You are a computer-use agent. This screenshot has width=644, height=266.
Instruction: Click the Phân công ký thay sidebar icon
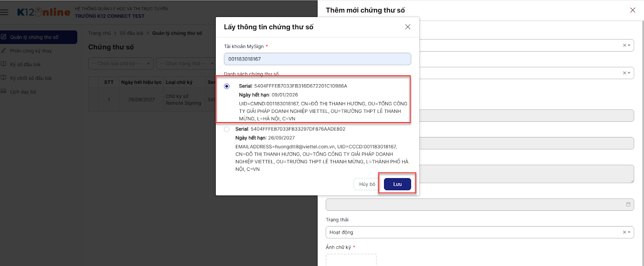pos(4,51)
